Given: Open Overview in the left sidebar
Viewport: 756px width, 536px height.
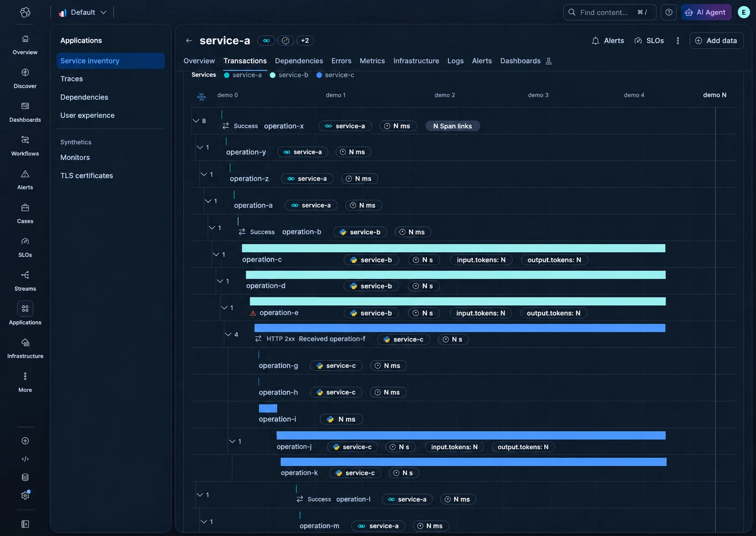Looking at the screenshot, I should [25, 45].
